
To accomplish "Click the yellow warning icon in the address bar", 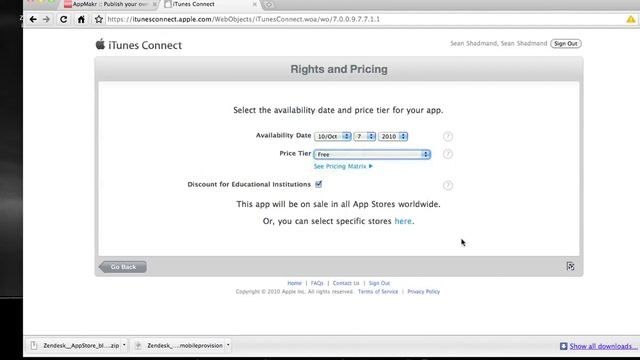I will coord(631,19).
